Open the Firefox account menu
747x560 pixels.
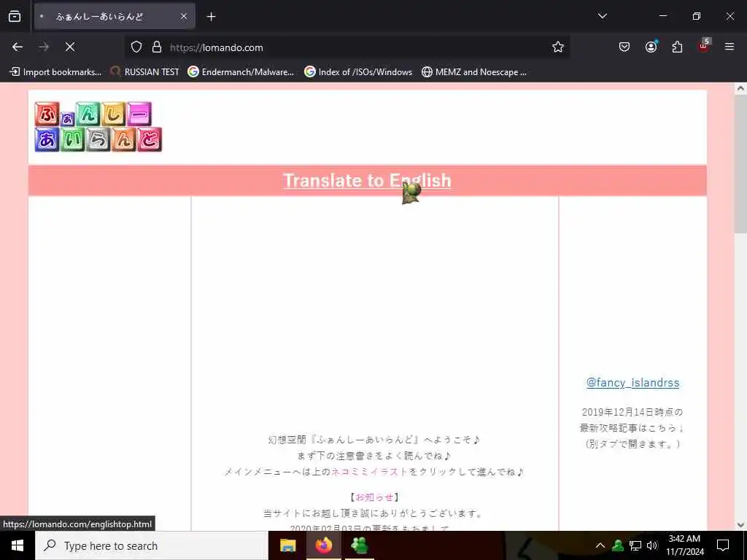tap(651, 47)
